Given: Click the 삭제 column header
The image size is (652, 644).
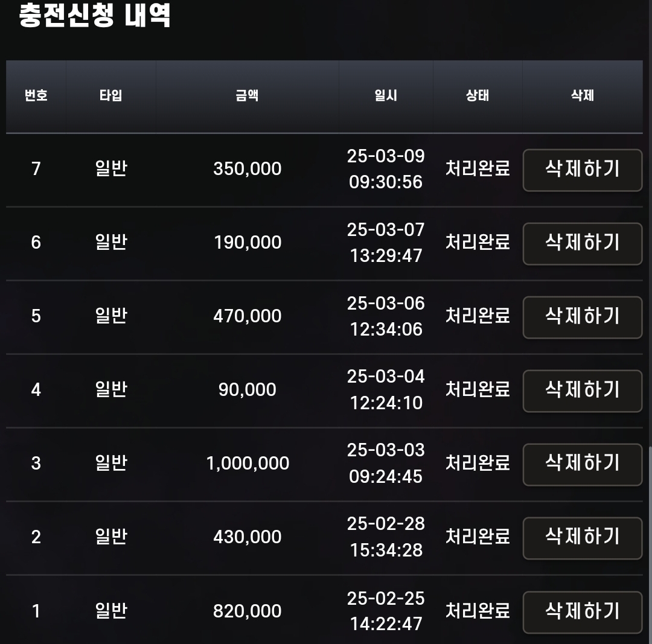Looking at the screenshot, I should tap(582, 96).
